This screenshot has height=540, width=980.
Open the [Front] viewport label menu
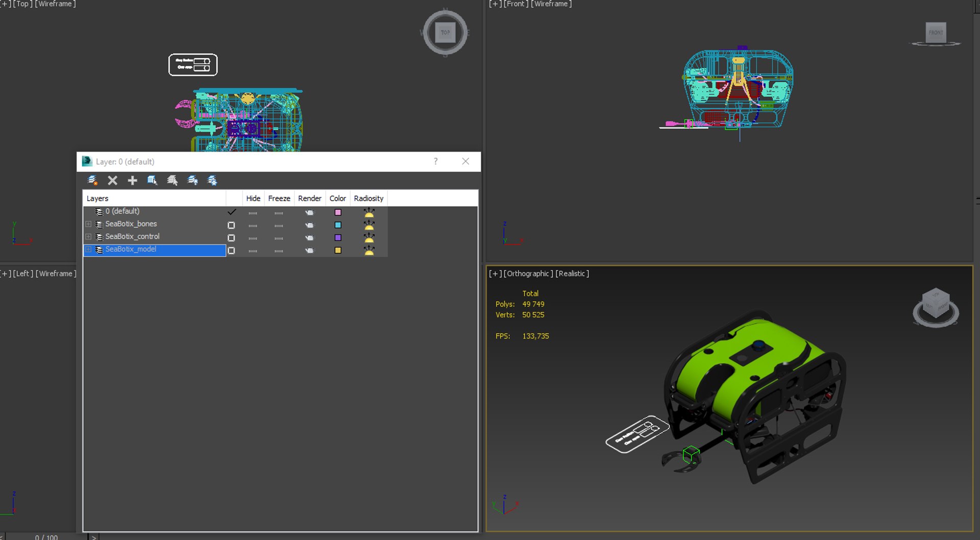click(x=516, y=4)
